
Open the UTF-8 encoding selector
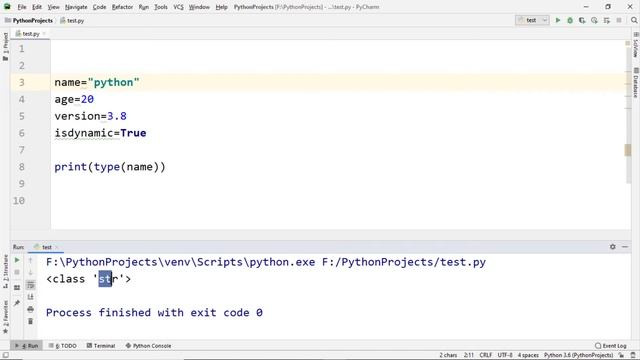pyautogui.click(x=505, y=355)
